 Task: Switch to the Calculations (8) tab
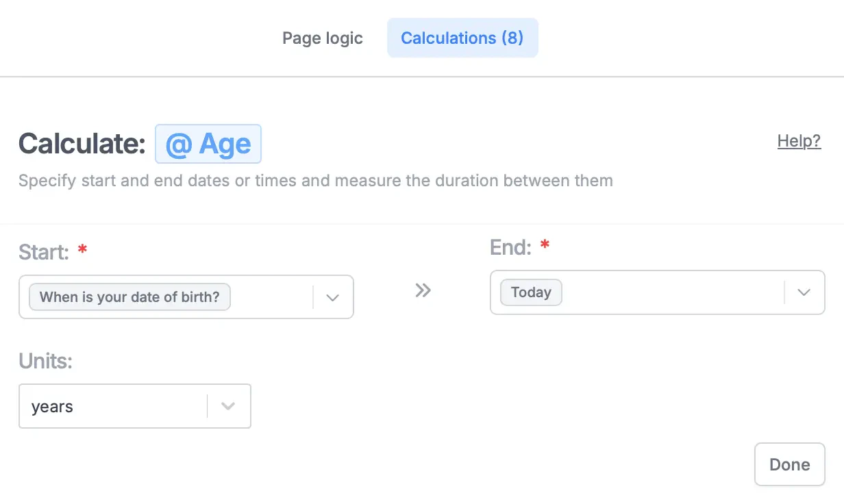[x=462, y=38]
